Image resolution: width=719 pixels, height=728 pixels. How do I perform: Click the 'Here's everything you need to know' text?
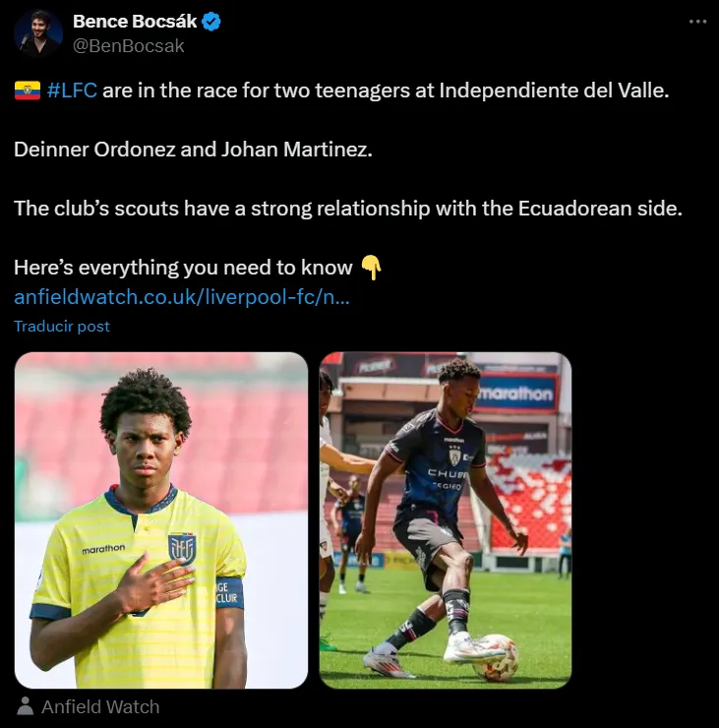click(x=183, y=268)
